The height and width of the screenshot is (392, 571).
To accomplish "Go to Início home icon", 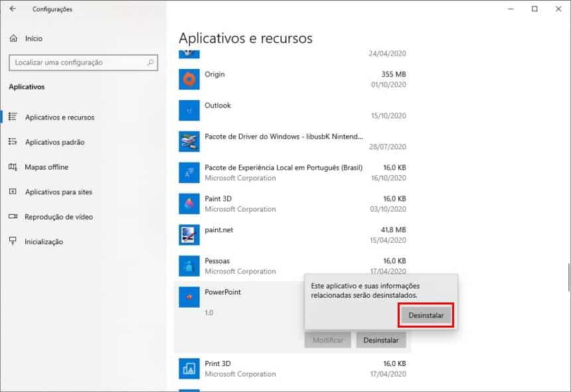I will 13,38.
